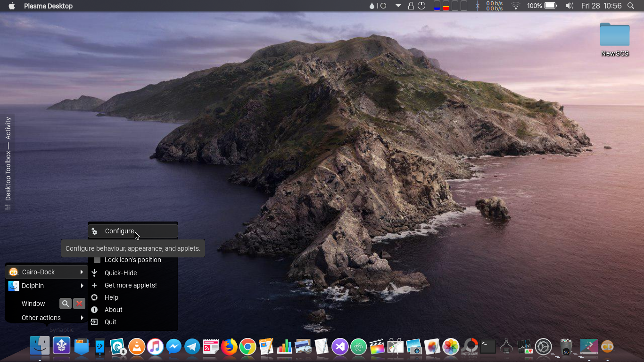Viewport: 644px width, 362px height.
Task: Click the 0.0 b/s network speed monitor
Action: tap(494, 6)
